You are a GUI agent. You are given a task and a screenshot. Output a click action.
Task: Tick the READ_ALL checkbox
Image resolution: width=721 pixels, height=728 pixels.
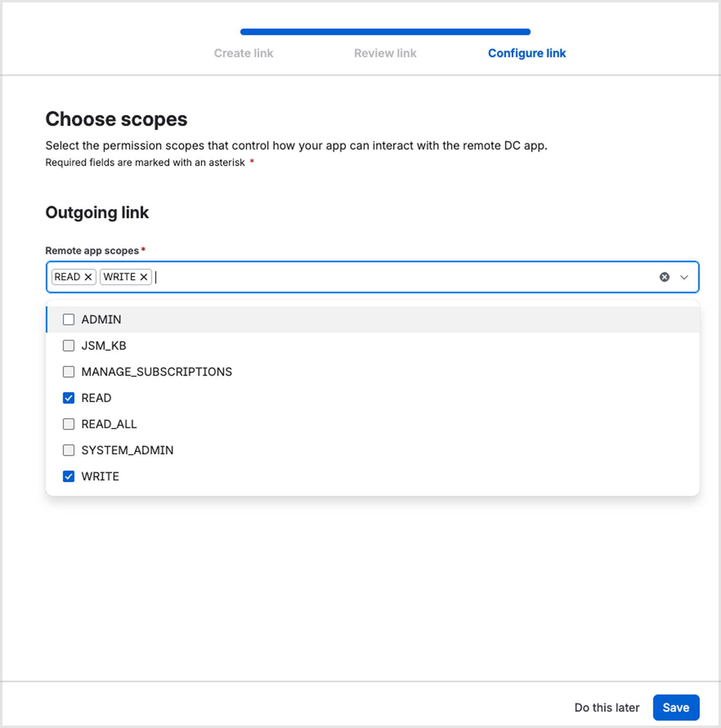point(69,424)
